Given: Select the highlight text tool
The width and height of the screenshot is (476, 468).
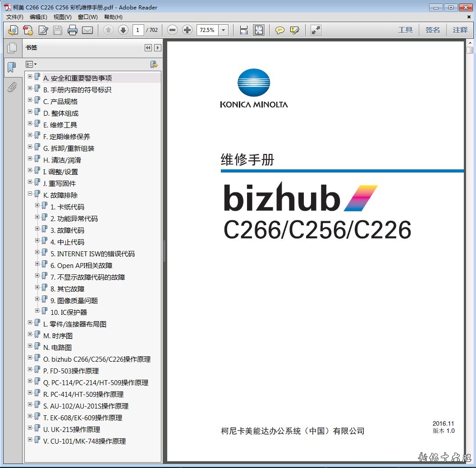Looking at the screenshot, I should coord(295,30).
